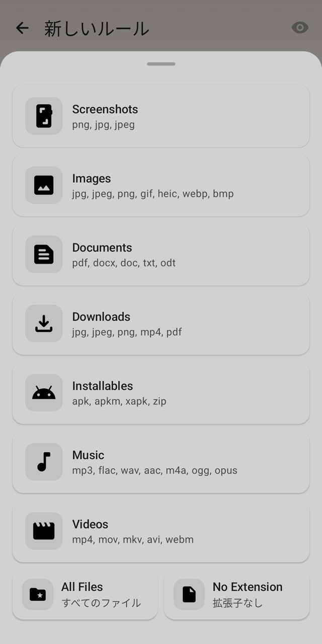Select Installables apk, apkm preset

[x=161, y=393]
